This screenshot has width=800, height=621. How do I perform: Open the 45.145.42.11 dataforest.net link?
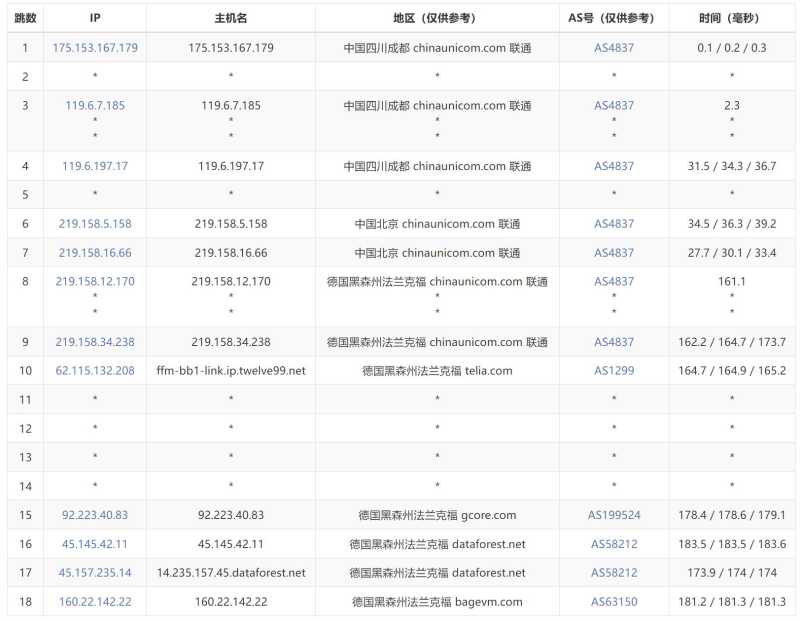[95, 544]
